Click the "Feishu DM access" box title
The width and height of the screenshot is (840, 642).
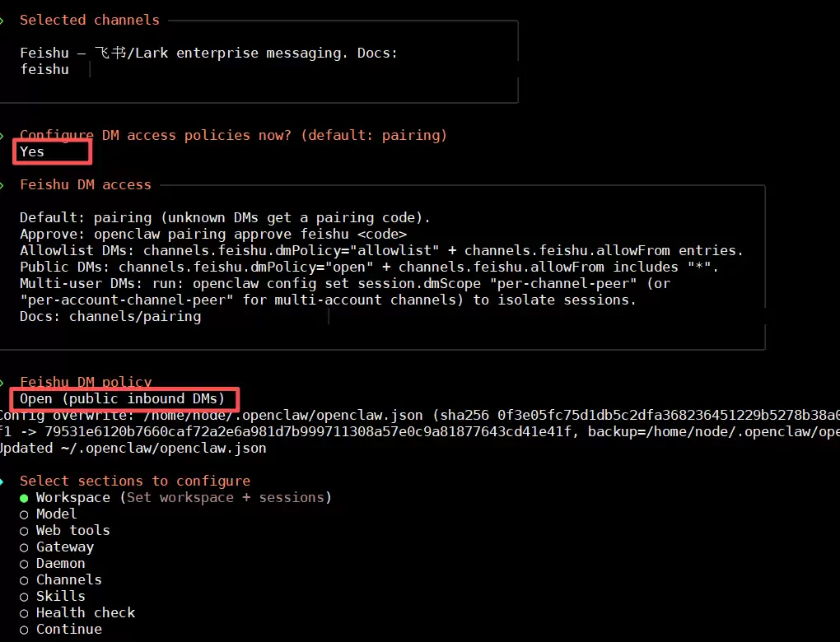86,184
